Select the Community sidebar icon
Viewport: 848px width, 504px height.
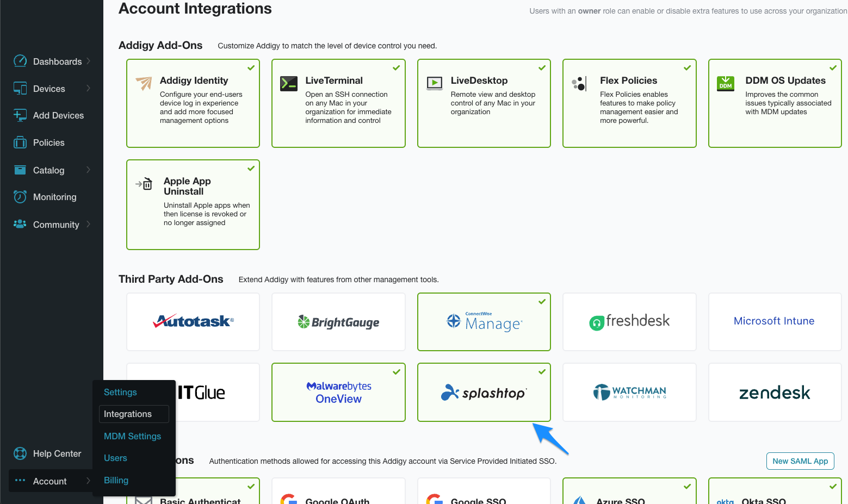click(x=20, y=224)
